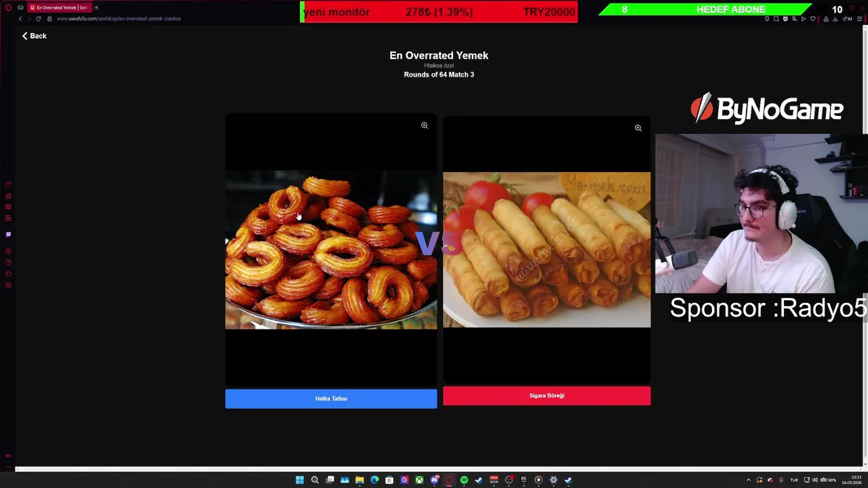
Task: Vote for Halka Tatlısı blue button
Action: (x=331, y=399)
